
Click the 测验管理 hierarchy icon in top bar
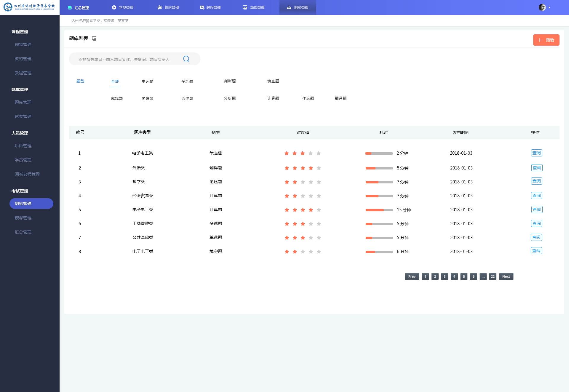click(289, 7)
